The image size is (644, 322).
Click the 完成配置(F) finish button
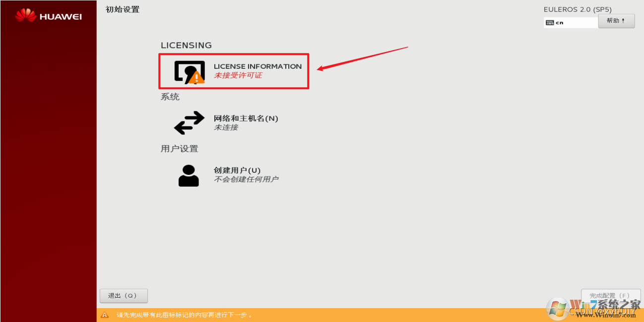611,296
